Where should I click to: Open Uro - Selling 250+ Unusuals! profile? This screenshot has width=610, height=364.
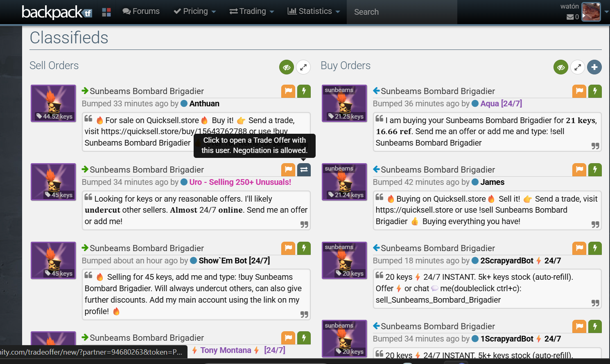coord(240,182)
